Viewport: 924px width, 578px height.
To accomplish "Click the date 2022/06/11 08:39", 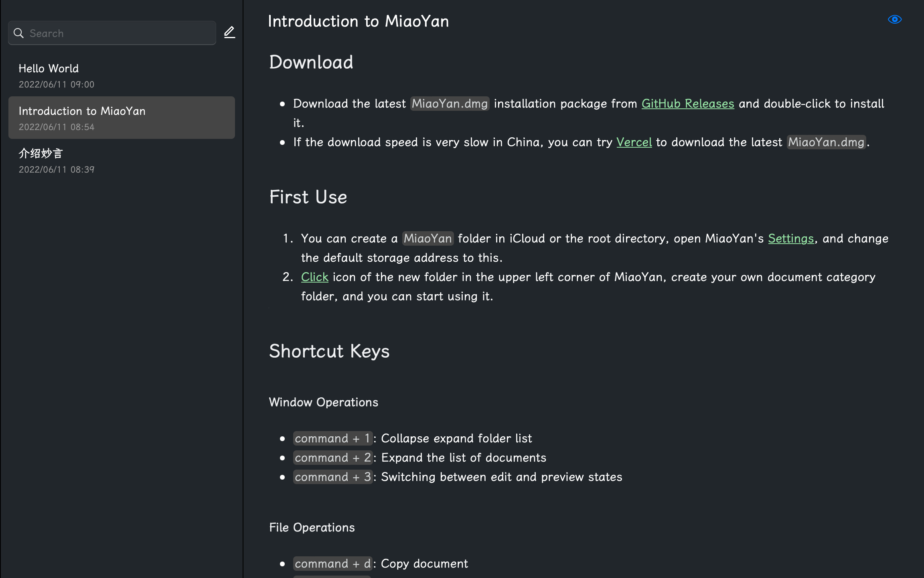I will click(x=57, y=169).
